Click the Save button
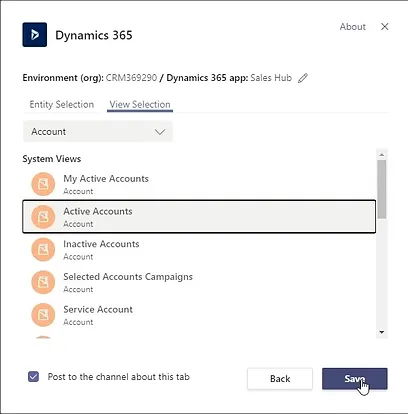The width and height of the screenshot is (408, 414). point(355,379)
